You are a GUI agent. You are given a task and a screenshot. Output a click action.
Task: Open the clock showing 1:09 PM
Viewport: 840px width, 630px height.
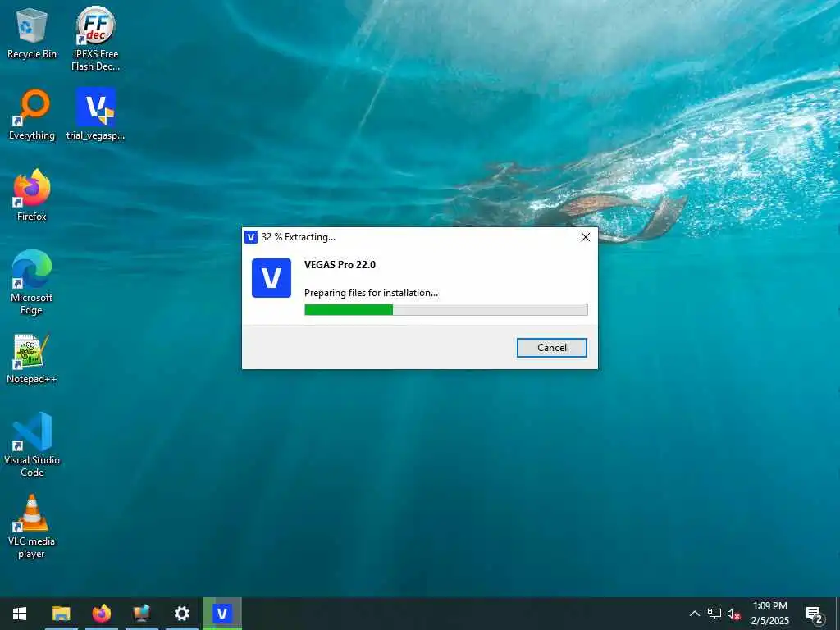769,614
